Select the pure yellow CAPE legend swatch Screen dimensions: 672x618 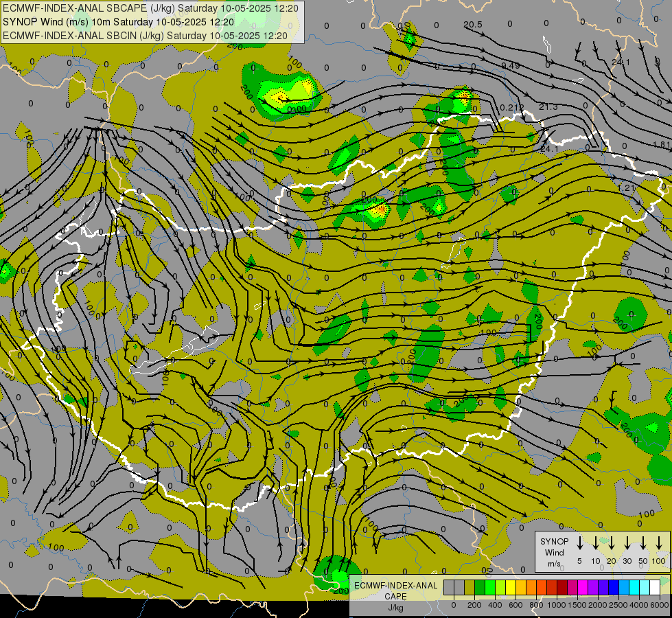(x=511, y=588)
